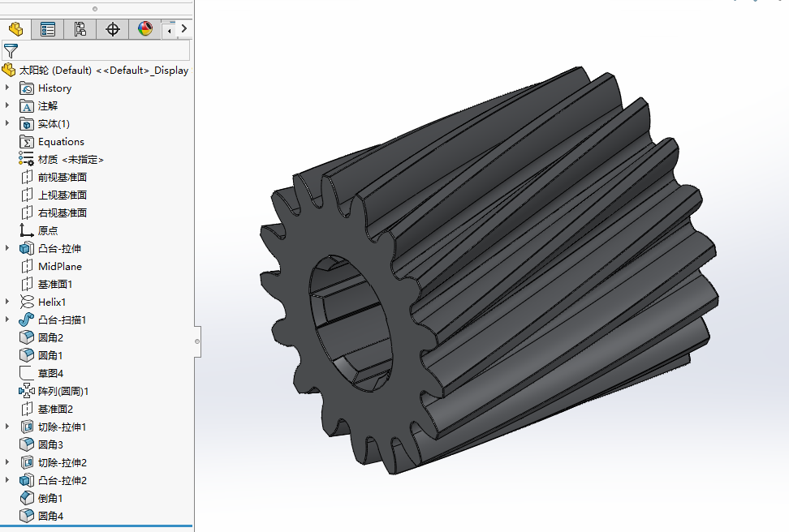
Task: Select the "前视基准面" label
Action: pyautogui.click(x=63, y=178)
